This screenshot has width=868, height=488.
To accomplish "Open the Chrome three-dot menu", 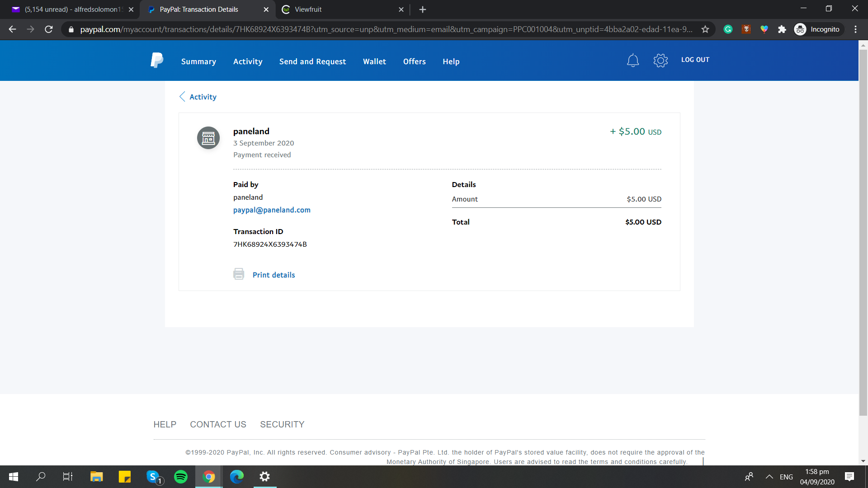I will pos(855,29).
